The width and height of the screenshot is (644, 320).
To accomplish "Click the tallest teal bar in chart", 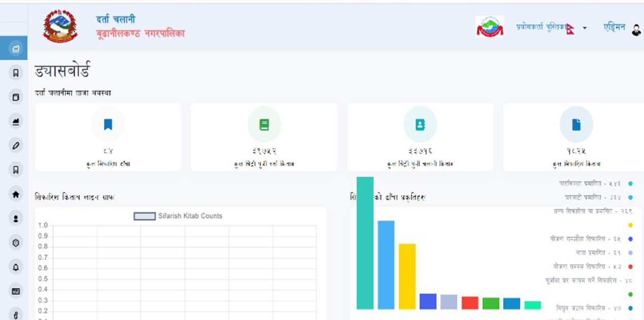I will (x=365, y=243).
